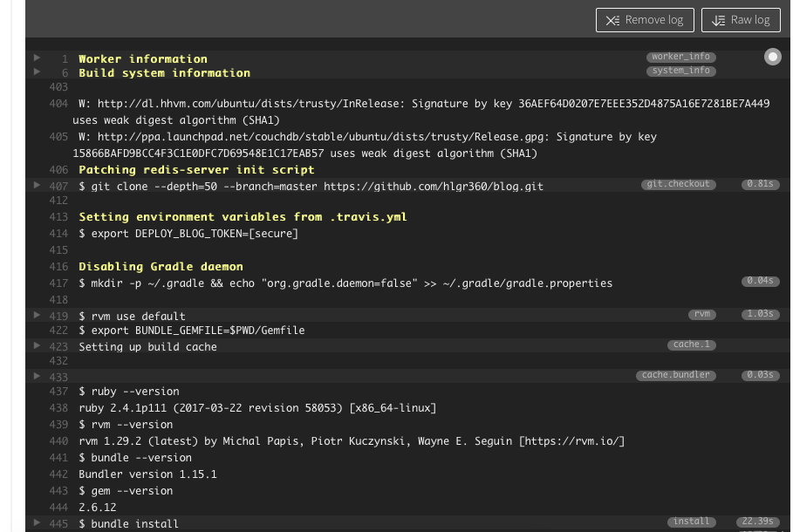Expand the Worker information fold

[37, 58]
